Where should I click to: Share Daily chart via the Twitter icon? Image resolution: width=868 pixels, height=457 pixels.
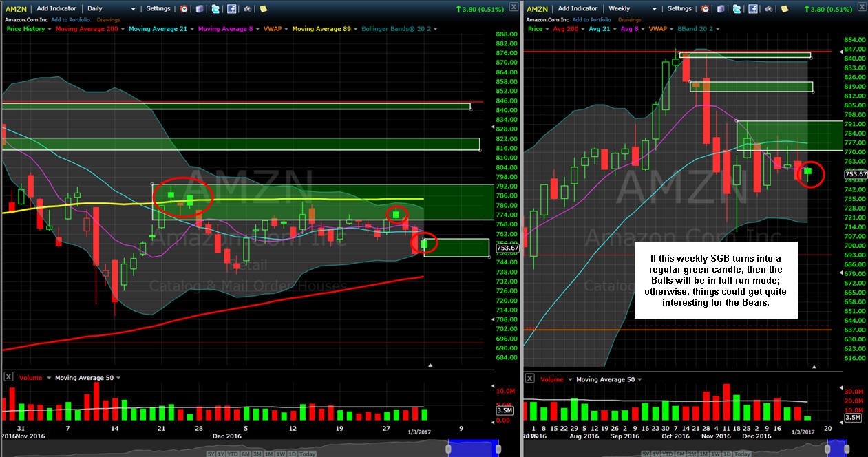(x=215, y=9)
